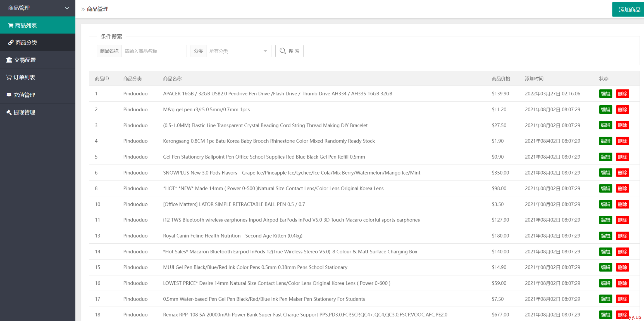
Task: Click the 商品价格 column header
Action: 501,79
